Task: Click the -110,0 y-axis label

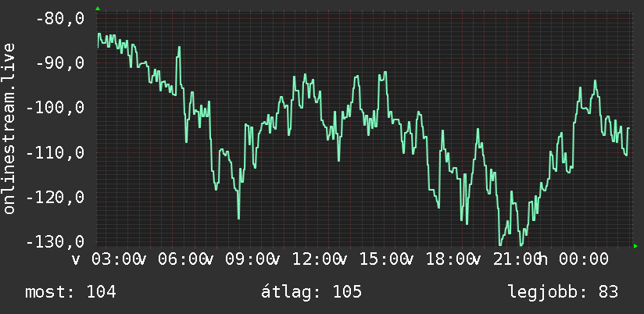Action: pos(55,153)
